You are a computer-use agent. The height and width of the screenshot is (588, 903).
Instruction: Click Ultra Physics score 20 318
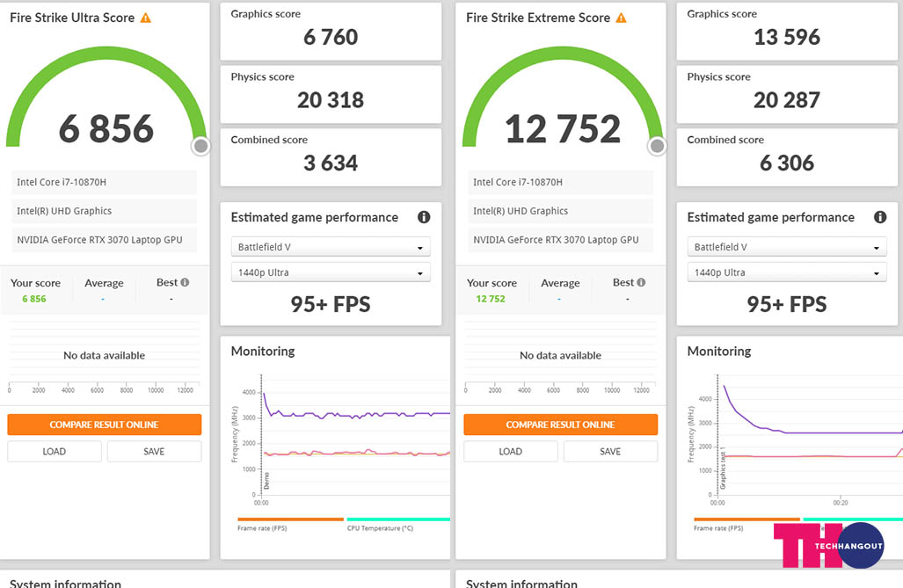(331, 100)
